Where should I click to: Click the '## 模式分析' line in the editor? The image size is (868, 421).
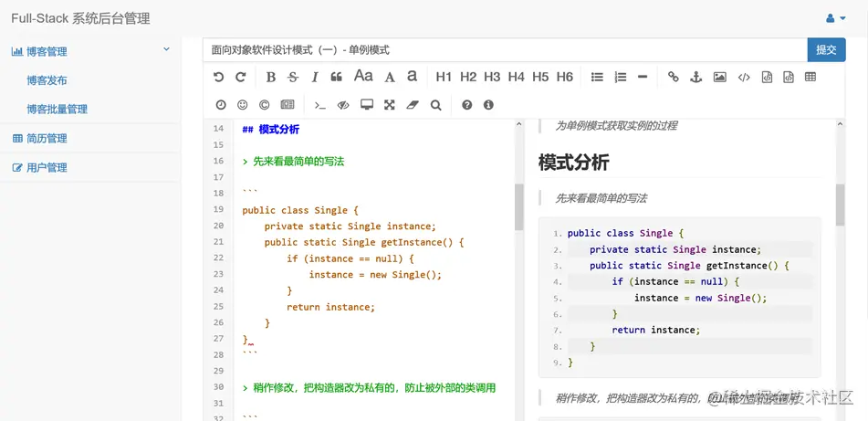point(271,130)
